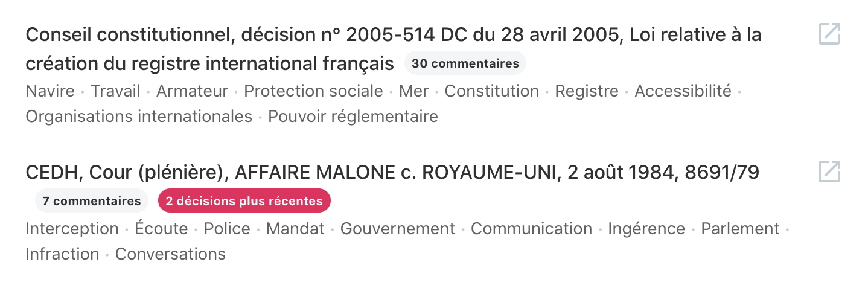Show the 30 commentaires badge

(x=465, y=63)
